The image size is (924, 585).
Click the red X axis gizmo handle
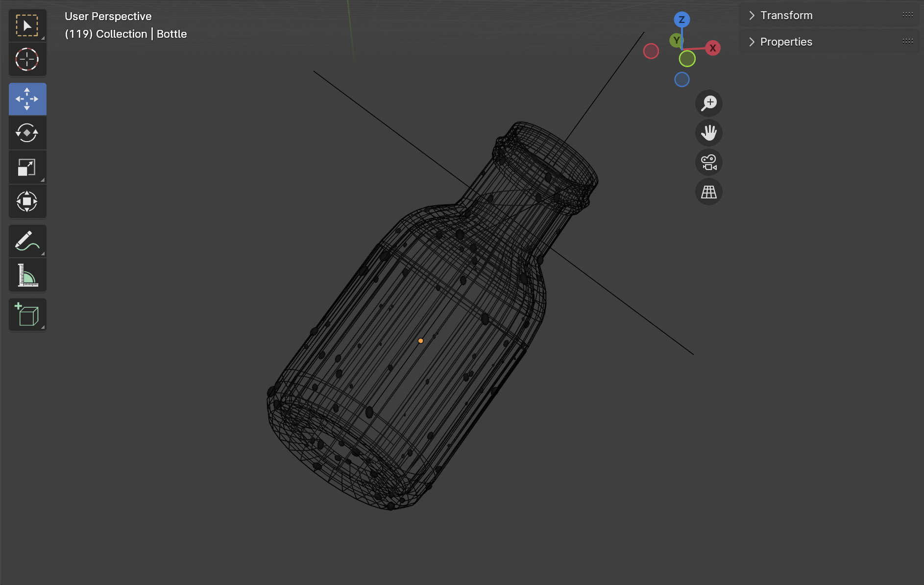pos(713,48)
